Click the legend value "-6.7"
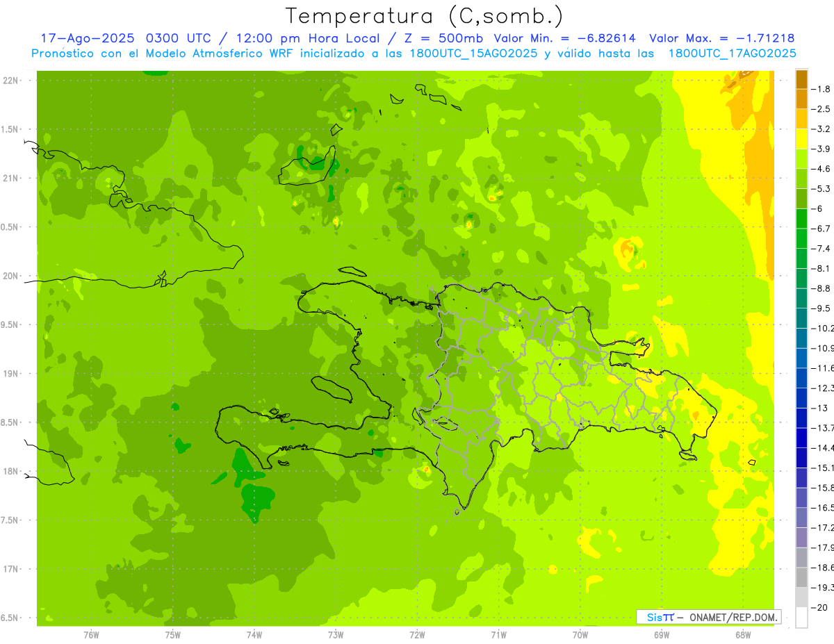834x644 pixels. point(821,229)
